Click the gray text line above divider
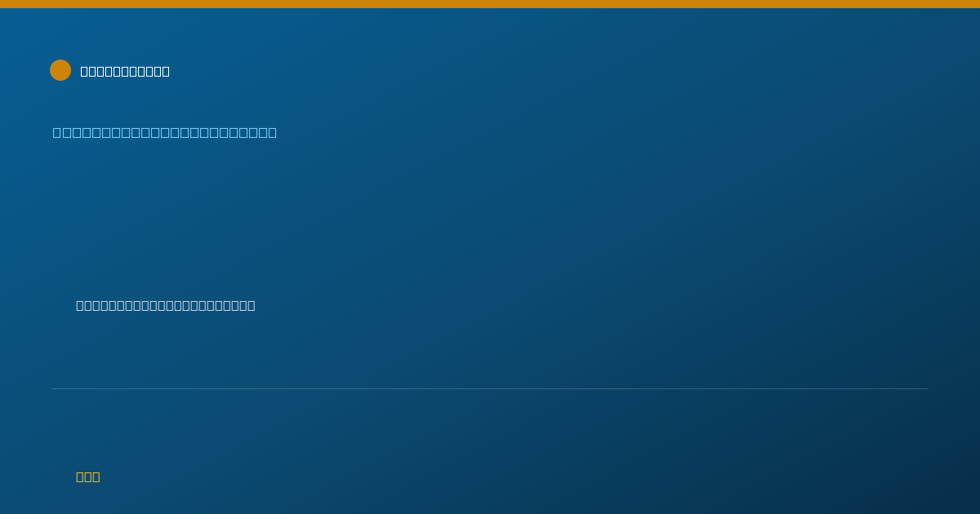The image size is (980, 514). [166, 305]
